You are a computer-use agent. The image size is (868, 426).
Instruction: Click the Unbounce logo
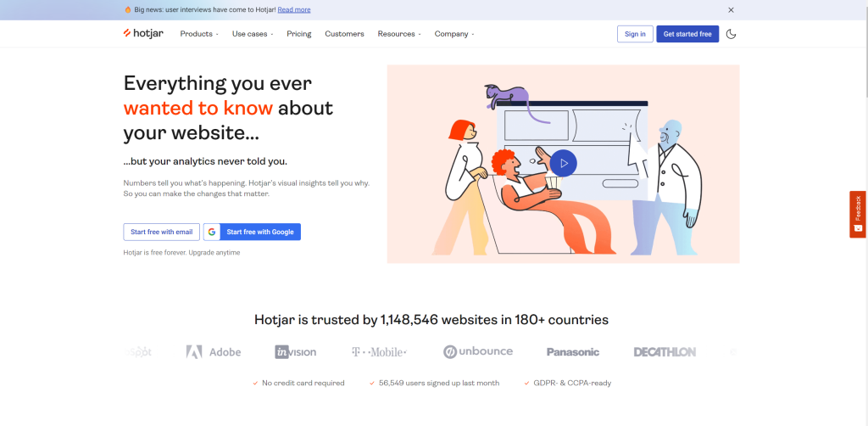click(x=478, y=351)
